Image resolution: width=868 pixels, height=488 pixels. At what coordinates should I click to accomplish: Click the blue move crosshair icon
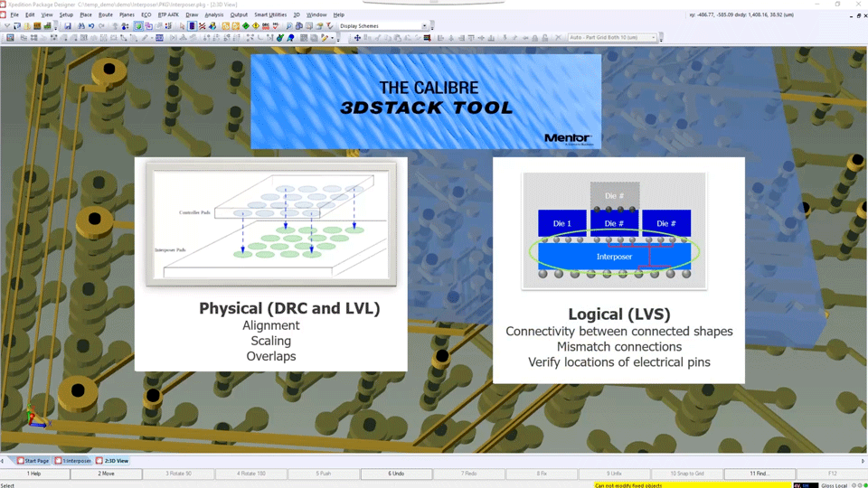[358, 38]
